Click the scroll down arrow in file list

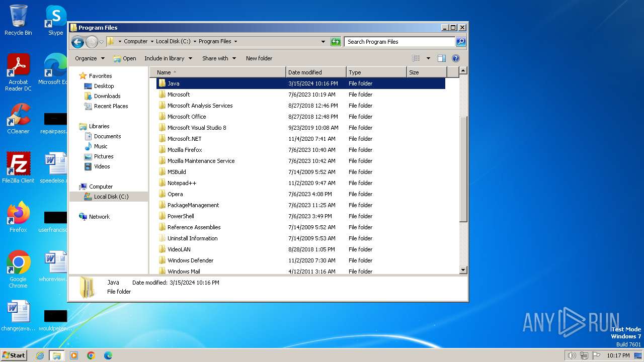[463, 270]
